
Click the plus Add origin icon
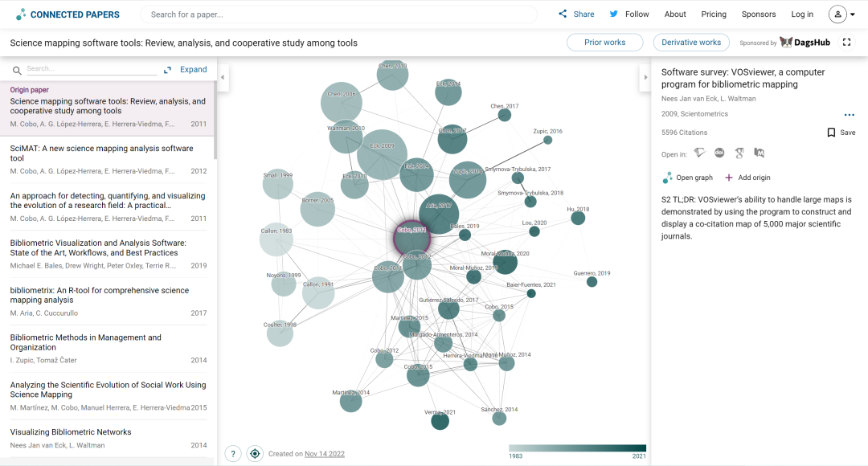(x=728, y=178)
